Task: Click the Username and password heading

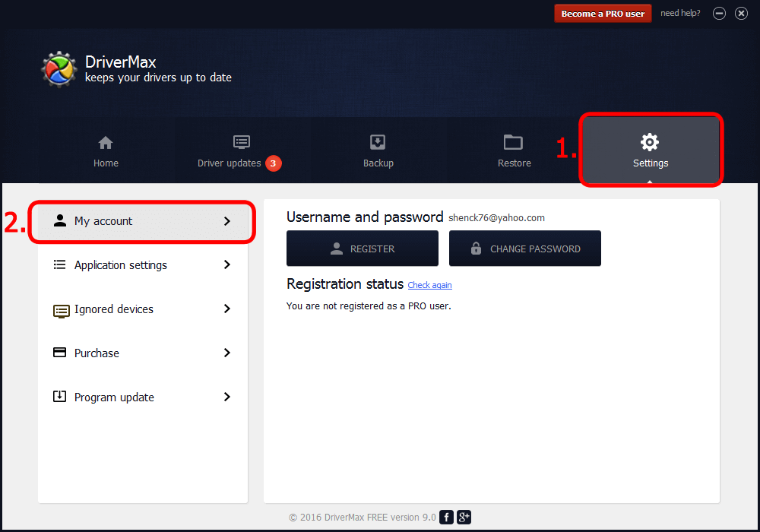Action: coord(365,217)
